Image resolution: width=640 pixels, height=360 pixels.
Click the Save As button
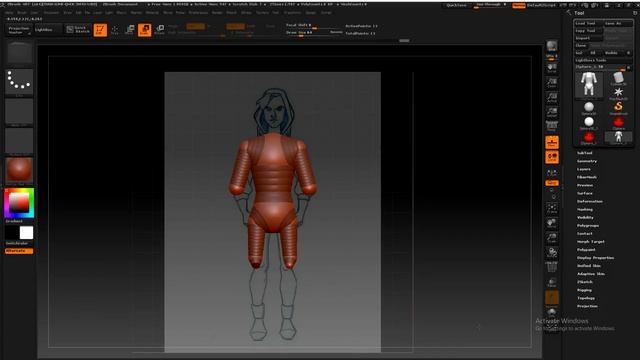[x=618, y=23]
